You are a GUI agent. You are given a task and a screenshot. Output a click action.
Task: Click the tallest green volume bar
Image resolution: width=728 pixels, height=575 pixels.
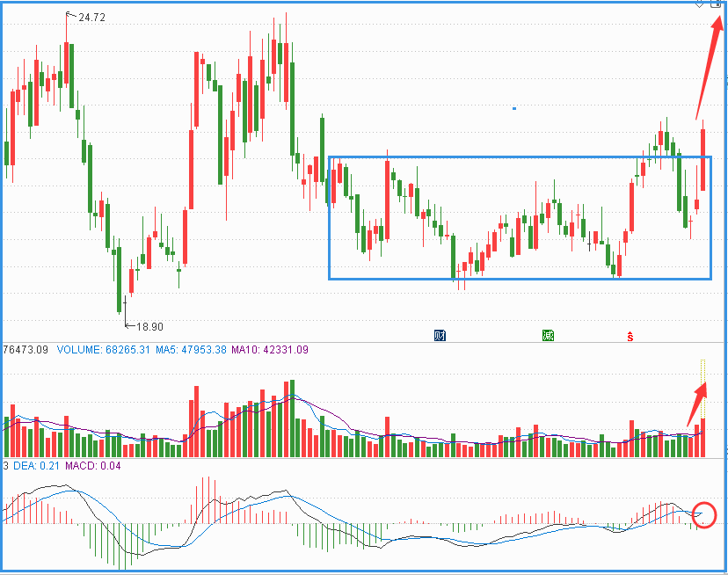(292, 419)
